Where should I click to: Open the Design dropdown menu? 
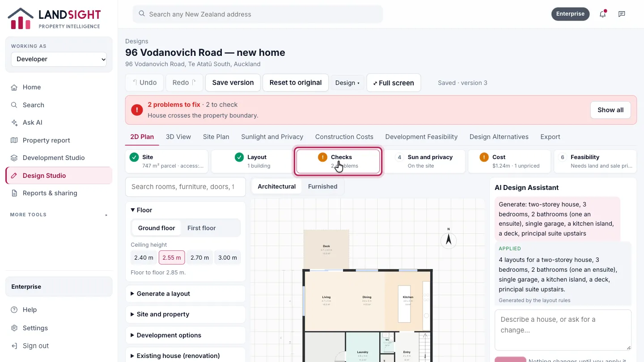(347, 83)
